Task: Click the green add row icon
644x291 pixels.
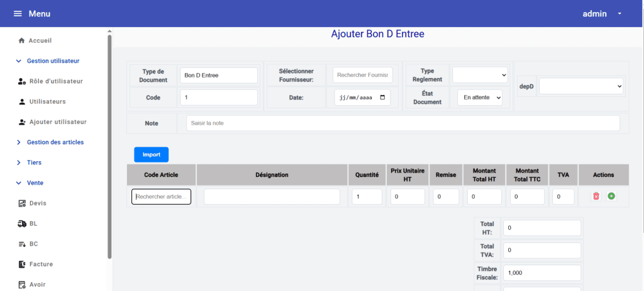Action: click(x=611, y=197)
